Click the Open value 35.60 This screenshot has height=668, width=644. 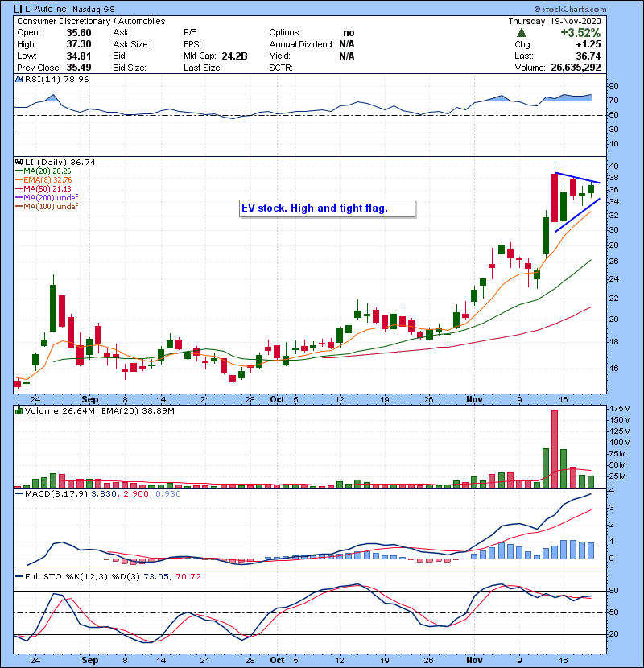pos(79,33)
